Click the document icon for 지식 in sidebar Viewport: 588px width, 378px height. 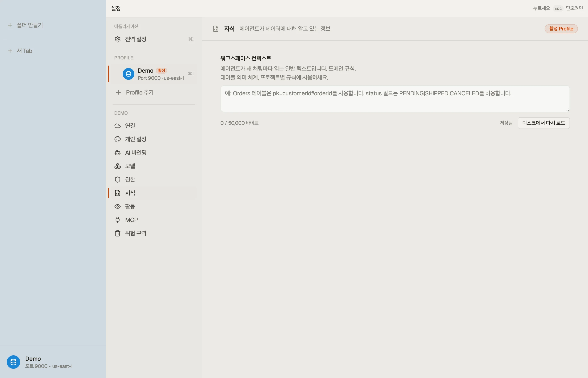(118, 193)
